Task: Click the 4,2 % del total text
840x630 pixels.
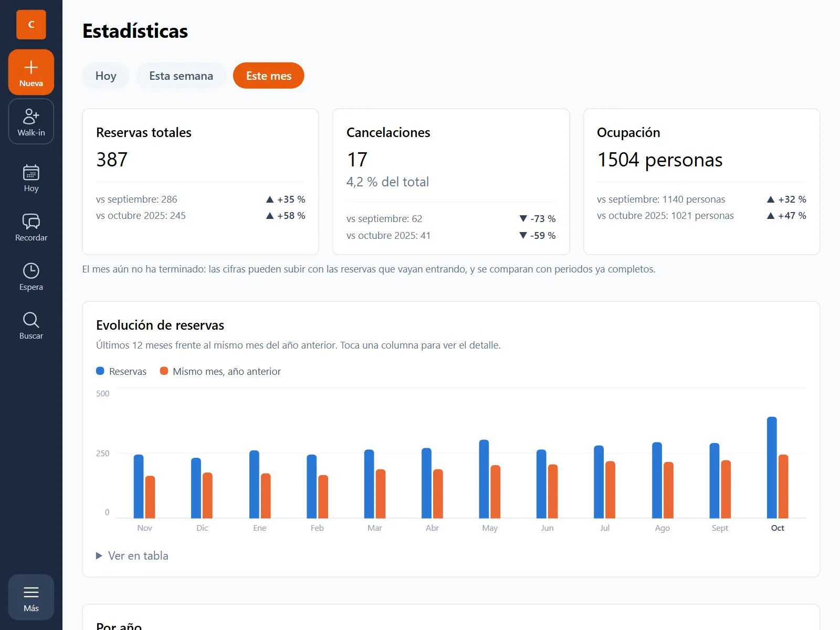Action: pyautogui.click(x=387, y=182)
